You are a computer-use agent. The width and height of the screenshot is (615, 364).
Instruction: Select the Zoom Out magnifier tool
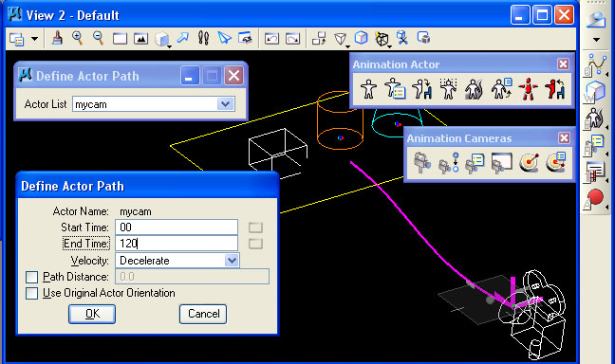[98, 39]
